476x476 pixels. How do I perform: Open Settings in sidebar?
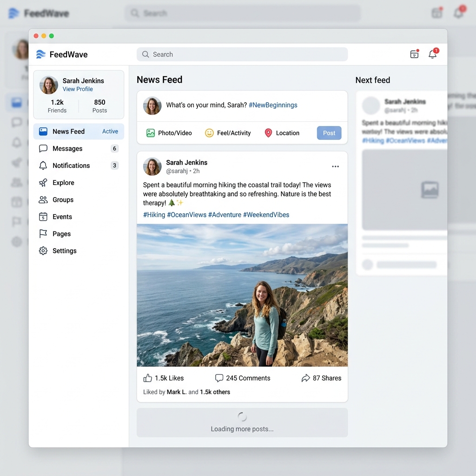79,251
